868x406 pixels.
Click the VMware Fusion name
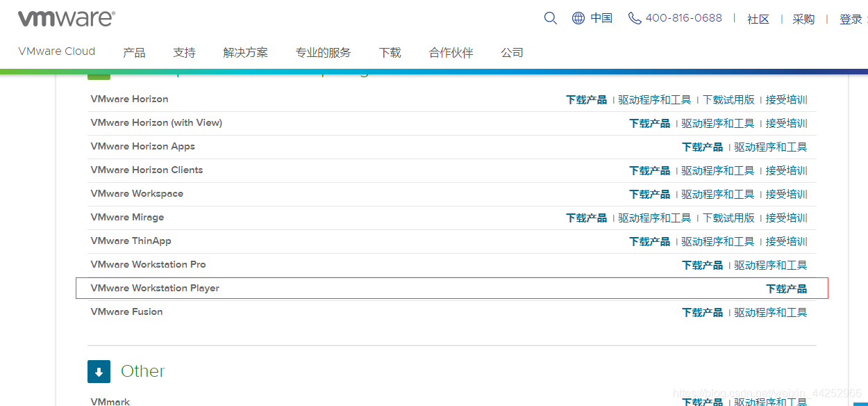click(126, 311)
